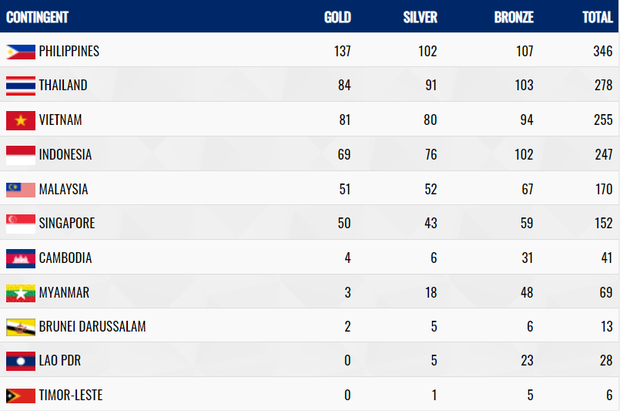Select the Malaysia flag icon
Viewport: 620px width, 411px height.
(x=21, y=189)
